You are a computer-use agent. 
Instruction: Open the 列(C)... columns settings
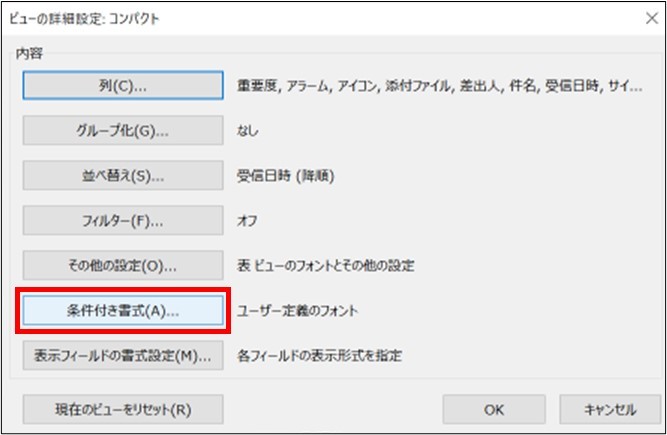[x=123, y=85]
